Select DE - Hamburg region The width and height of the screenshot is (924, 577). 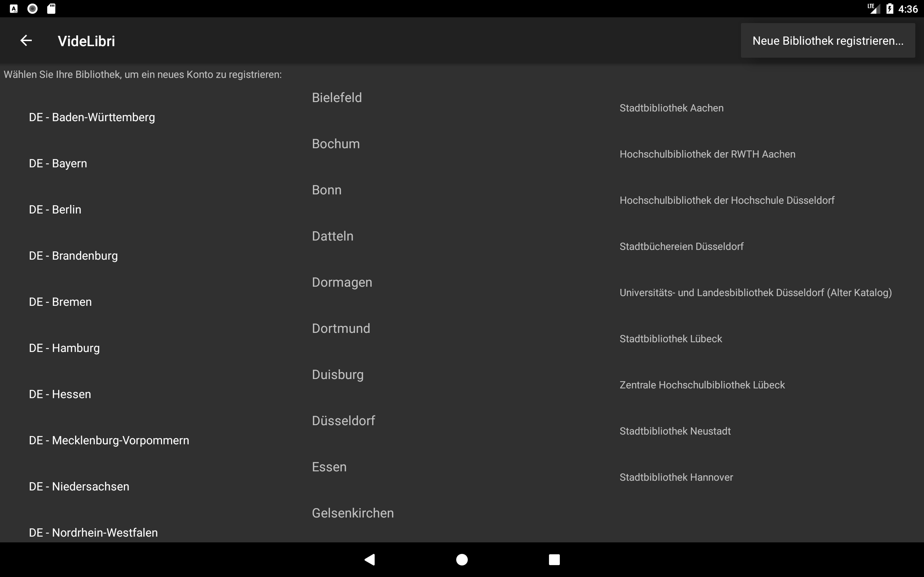(64, 348)
